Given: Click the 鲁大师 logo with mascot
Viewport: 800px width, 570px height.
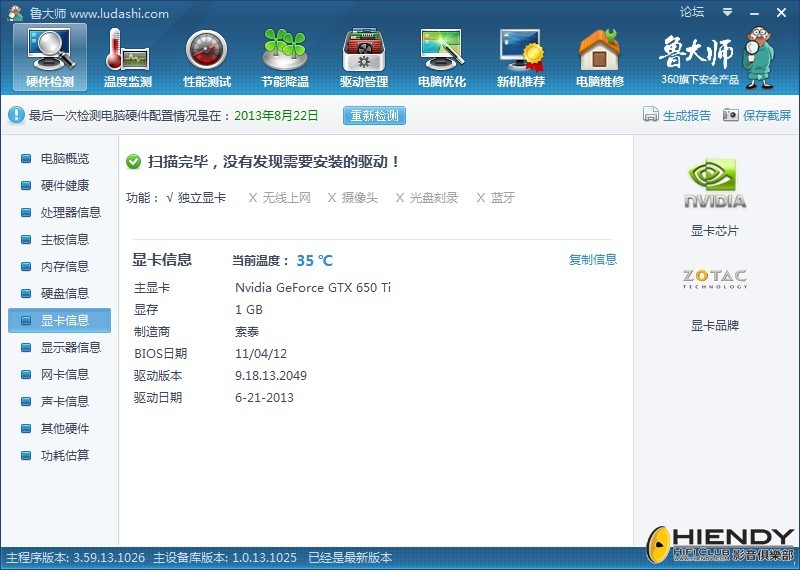Looking at the screenshot, I should pyautogui.click(x=717, y=58).
